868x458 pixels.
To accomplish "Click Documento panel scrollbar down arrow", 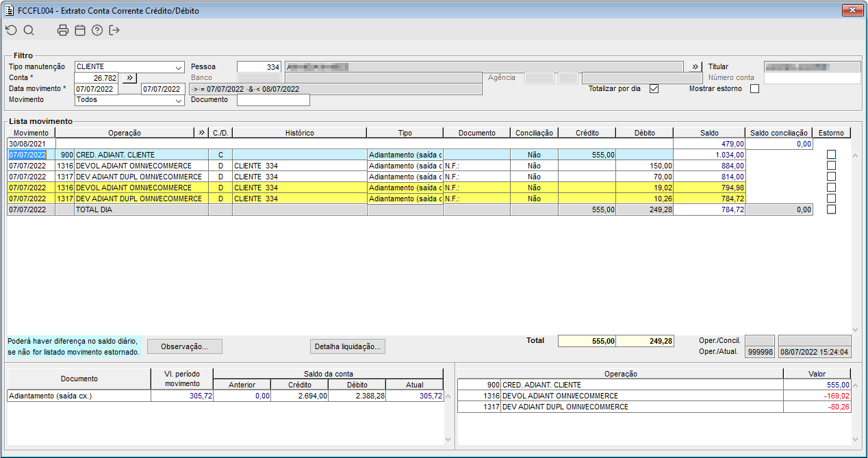I will coord(448,439).
